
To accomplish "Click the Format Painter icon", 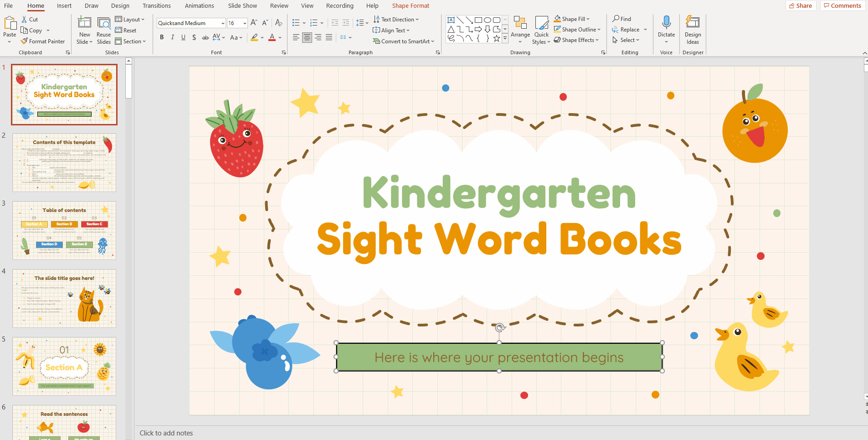I will click(25, 41).
